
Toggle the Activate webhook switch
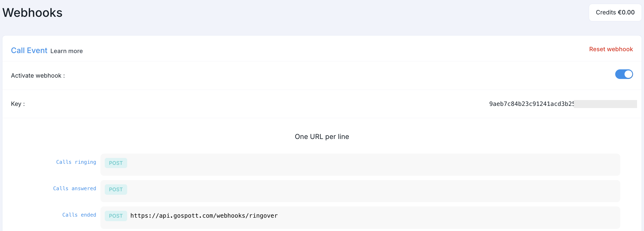click(x=624, y=74)
